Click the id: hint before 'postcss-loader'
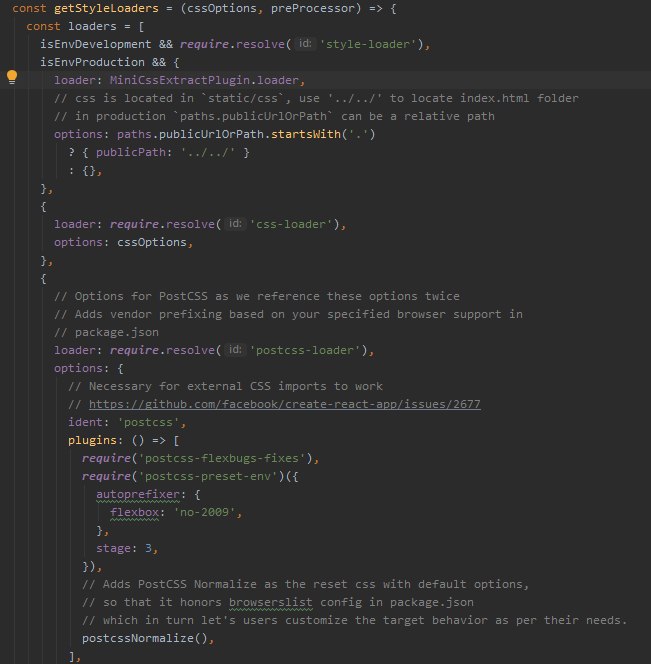The width and height of the screenshot is (651, 664). click(x=235, y=349)
